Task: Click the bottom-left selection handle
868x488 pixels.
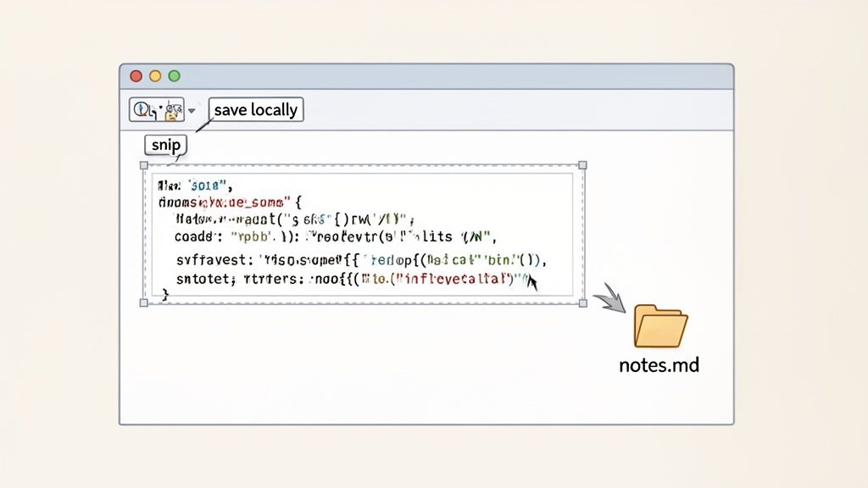Action: (x=144, y=302)
